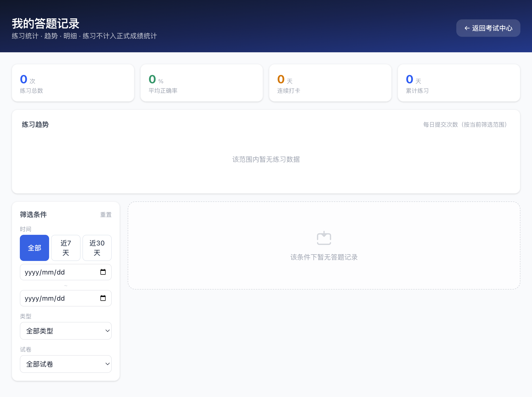Click the empty-records inbox icon

[324, 238]
